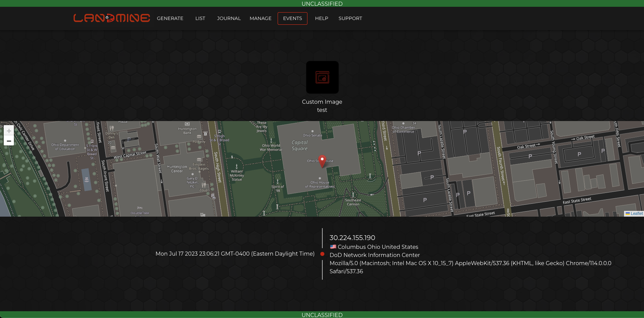
Task: Click the Leaflet flag icon in attribution
Action: coord(628,214)
